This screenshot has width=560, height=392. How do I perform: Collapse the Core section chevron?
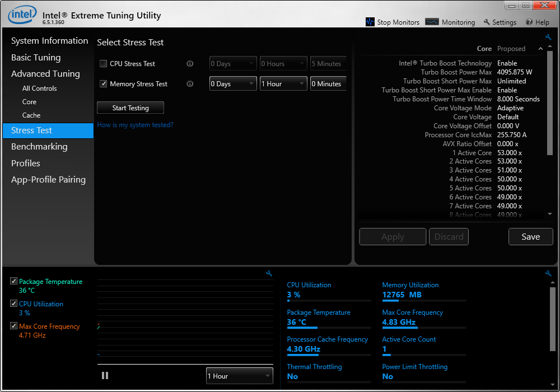point(540,49)
